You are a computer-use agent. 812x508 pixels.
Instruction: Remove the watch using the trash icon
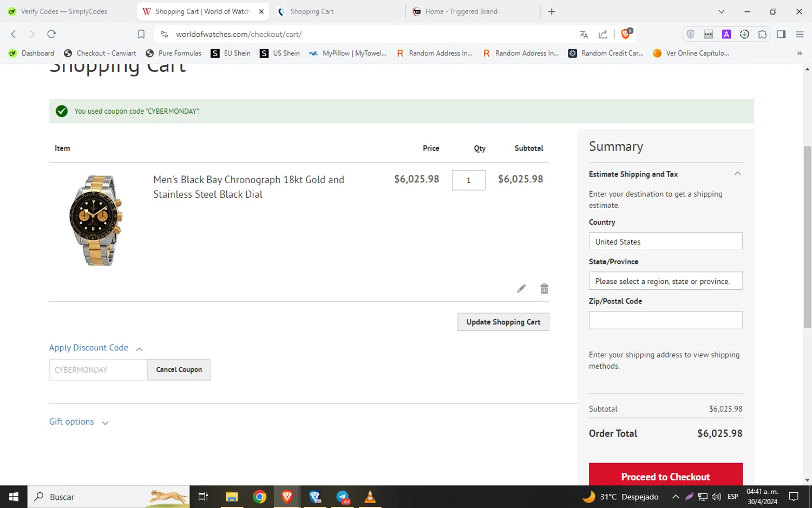(x=544, y=289)
